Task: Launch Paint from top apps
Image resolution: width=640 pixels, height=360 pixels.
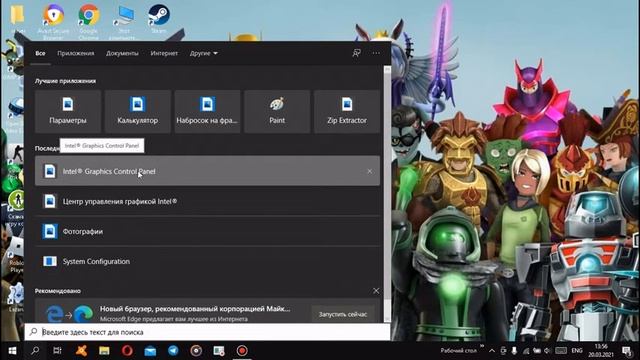Action: (277, 111)
